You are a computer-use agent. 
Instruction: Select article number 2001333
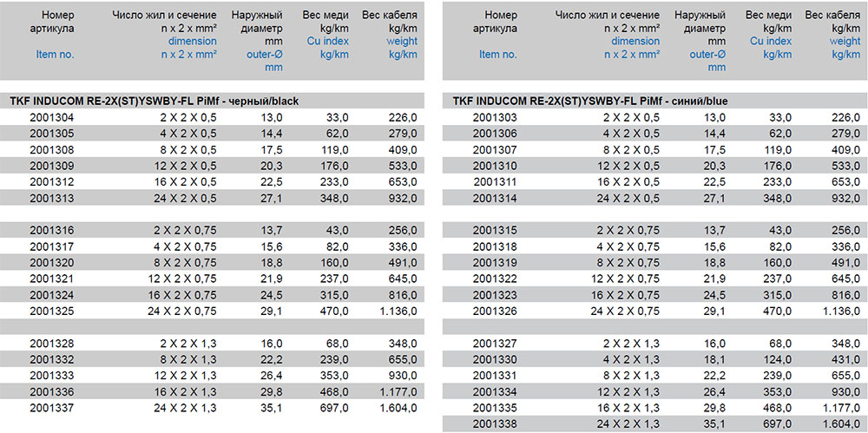(51, 376)
